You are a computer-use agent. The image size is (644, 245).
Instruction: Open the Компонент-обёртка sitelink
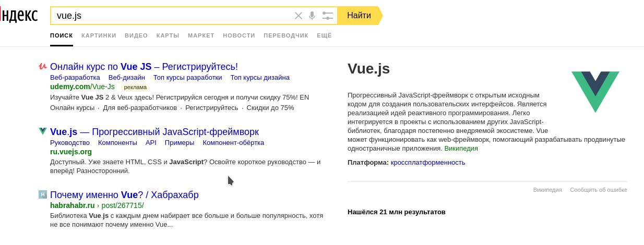[x=233, y=143]
